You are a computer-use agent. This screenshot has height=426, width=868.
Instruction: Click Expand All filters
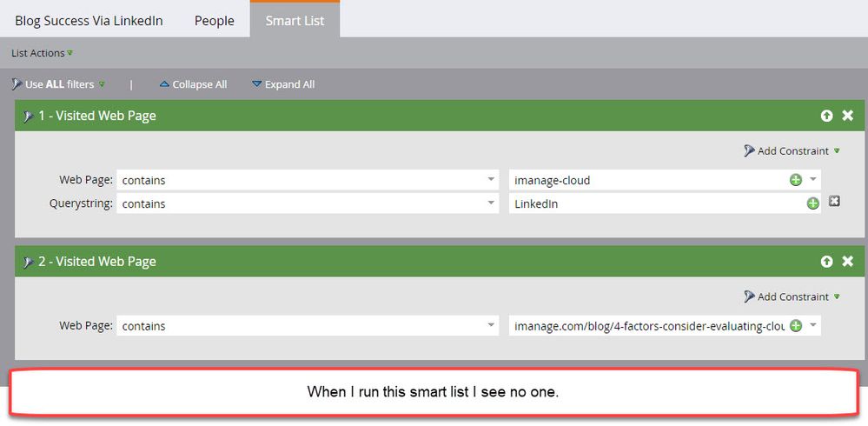[282, 84]
